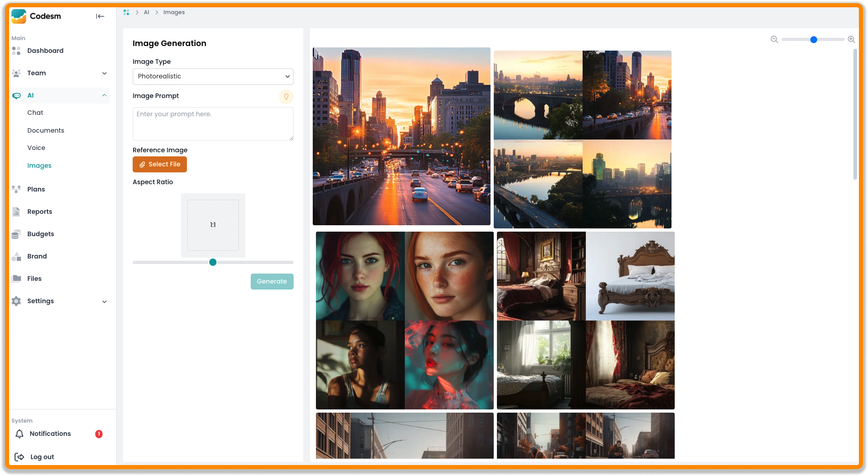Click the Notifications bell icon
868x476 pixels.
[20, 434]
